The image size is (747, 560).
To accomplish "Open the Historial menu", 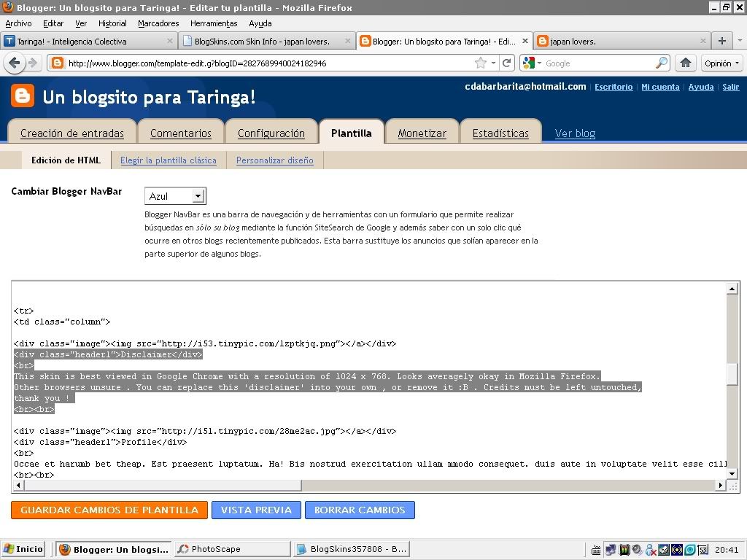I will point(112,23).
